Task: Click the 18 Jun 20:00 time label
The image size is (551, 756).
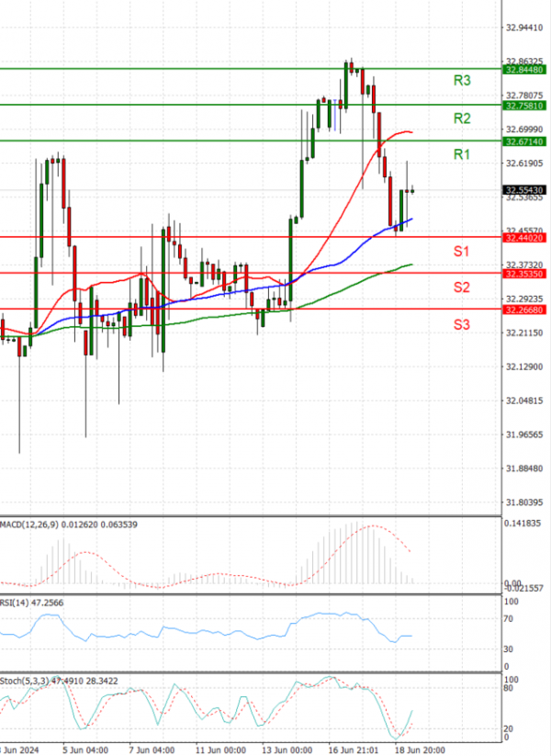Action: click(x=420, y=750)
